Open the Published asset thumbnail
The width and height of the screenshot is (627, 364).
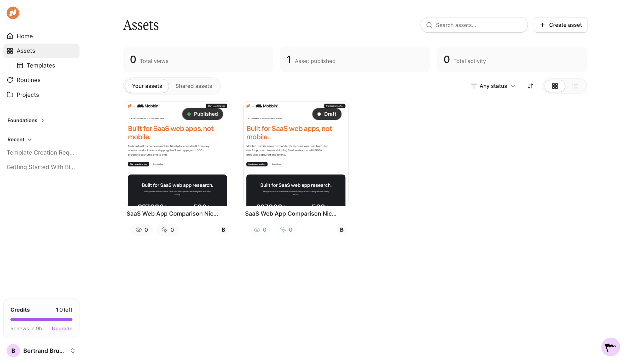(x=177, y=154)
